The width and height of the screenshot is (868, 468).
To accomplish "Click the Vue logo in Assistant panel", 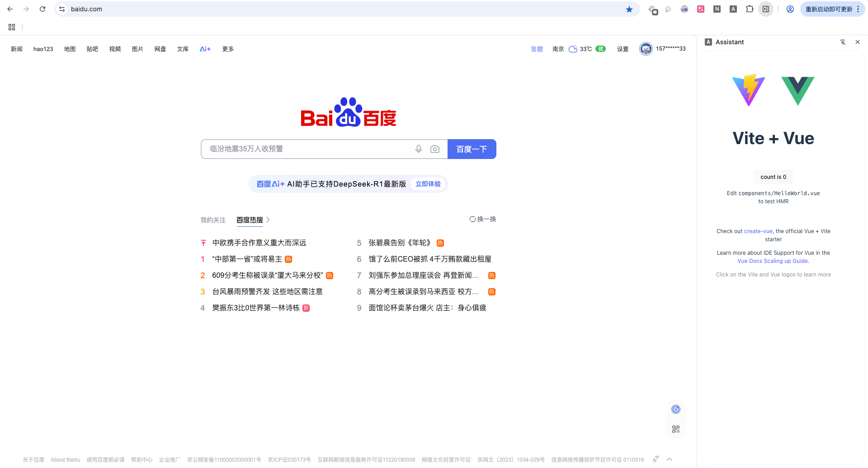I will click(x=798, y=91).
